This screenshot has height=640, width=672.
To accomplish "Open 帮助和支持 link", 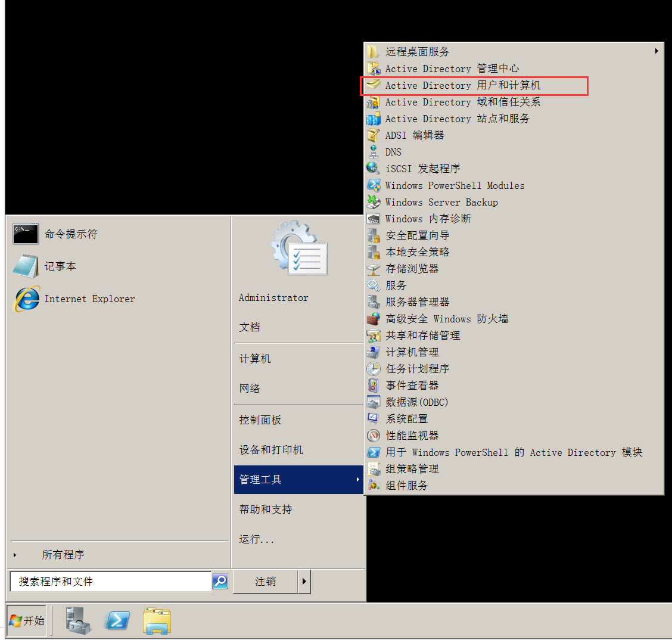I will click(x=266, y=509).
